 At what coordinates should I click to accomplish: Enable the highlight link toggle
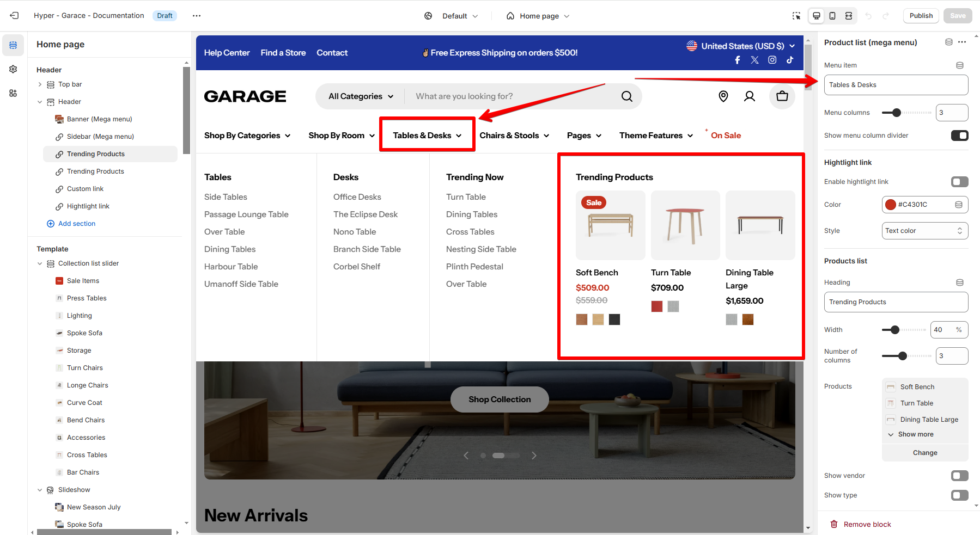tap(960, 182)
